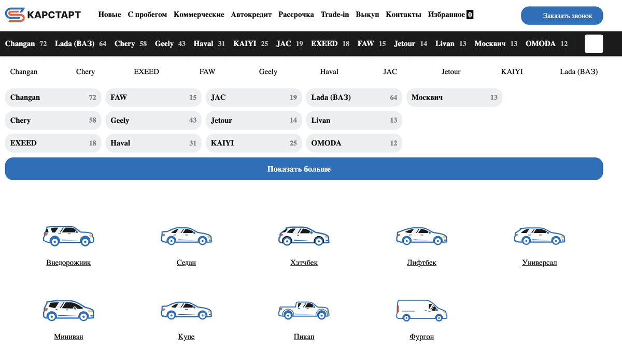Select the gray KAIYI 25 pill
The height and width of the screenshot is (364, 622).
pos(254,143)
